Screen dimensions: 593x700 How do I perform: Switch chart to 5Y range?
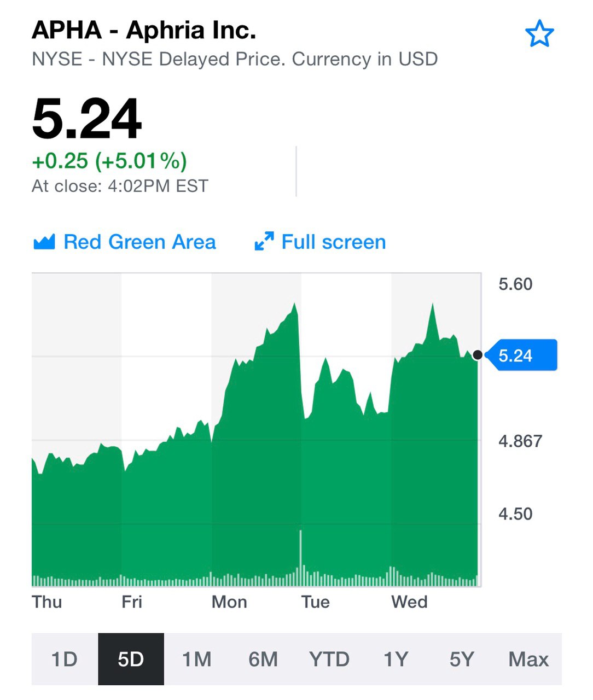[462, 659]
